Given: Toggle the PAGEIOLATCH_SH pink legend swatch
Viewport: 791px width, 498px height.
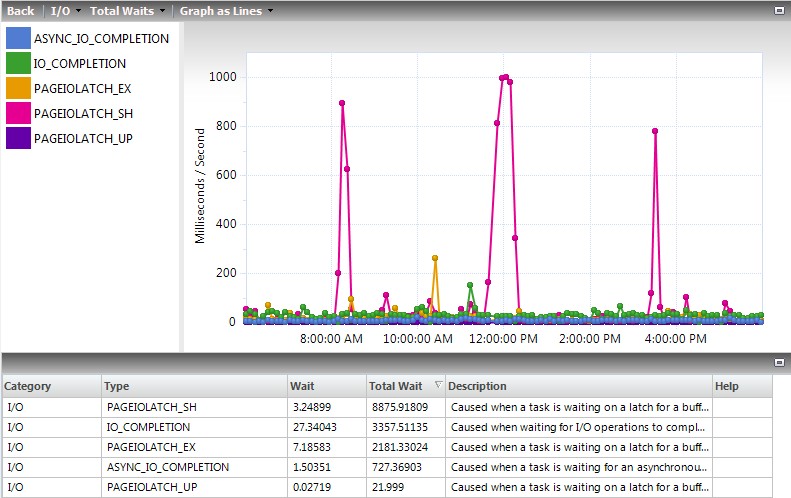Looking at the screenshot, I should [18, 113].
